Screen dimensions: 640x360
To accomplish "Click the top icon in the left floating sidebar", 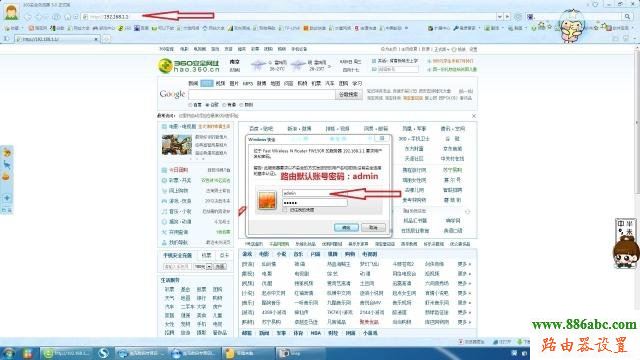I will pos(7,153).
